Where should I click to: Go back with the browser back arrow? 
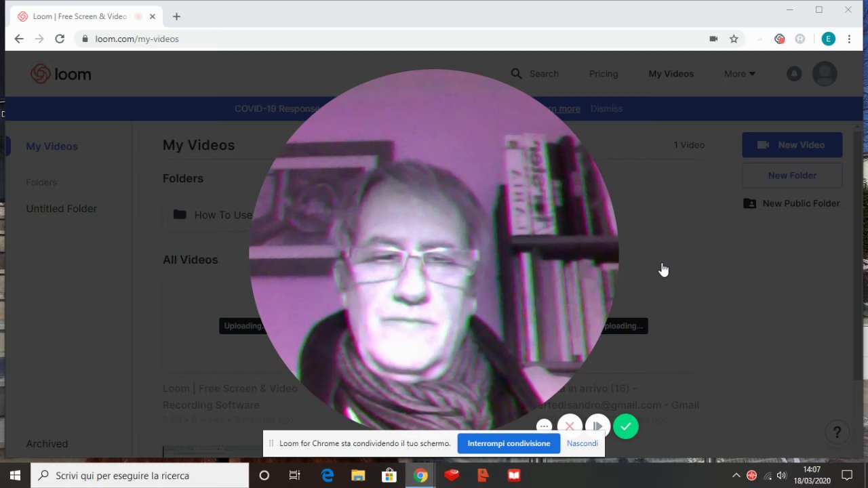pos(19,39)
